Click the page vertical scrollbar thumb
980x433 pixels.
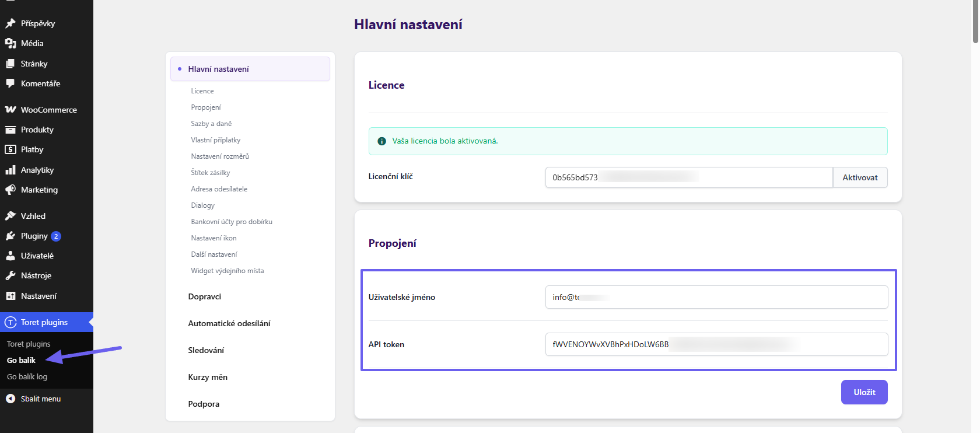coord(975,22)
